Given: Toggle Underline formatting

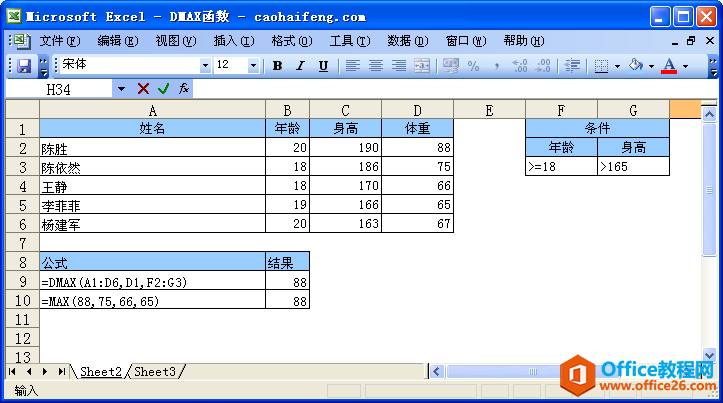Looking at the screenshot, I should tap(323, 66).
